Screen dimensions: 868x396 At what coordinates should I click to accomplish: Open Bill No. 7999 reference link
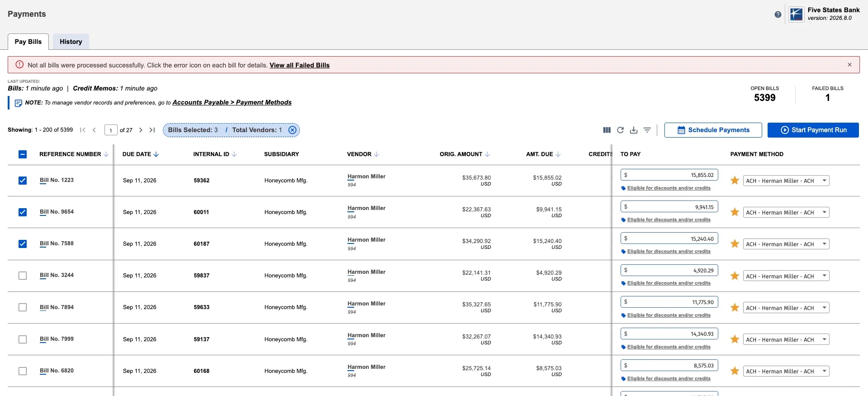click(57, 339)
